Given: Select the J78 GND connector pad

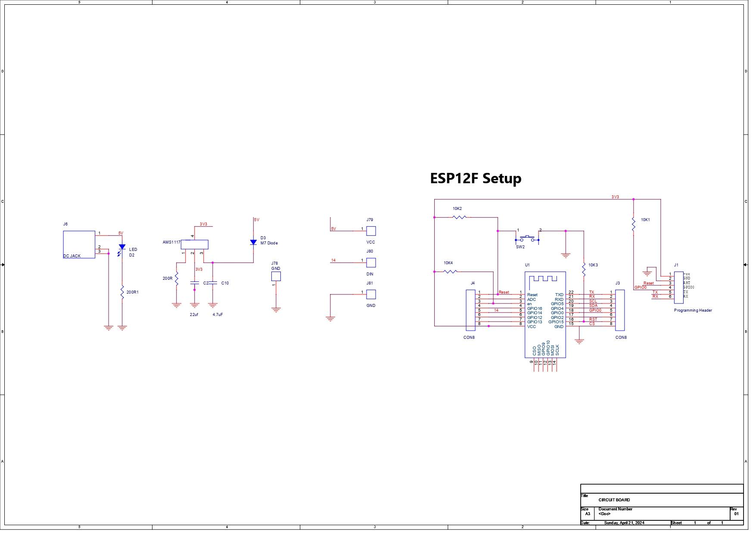Looking at the screenshot, I should 276,276.
